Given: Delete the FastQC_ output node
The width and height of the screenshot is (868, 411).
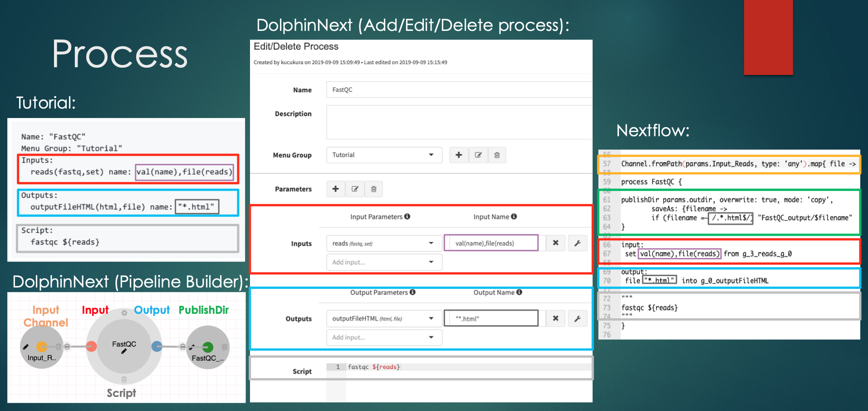Looking at the screenshot, I should tap(225, 347).
